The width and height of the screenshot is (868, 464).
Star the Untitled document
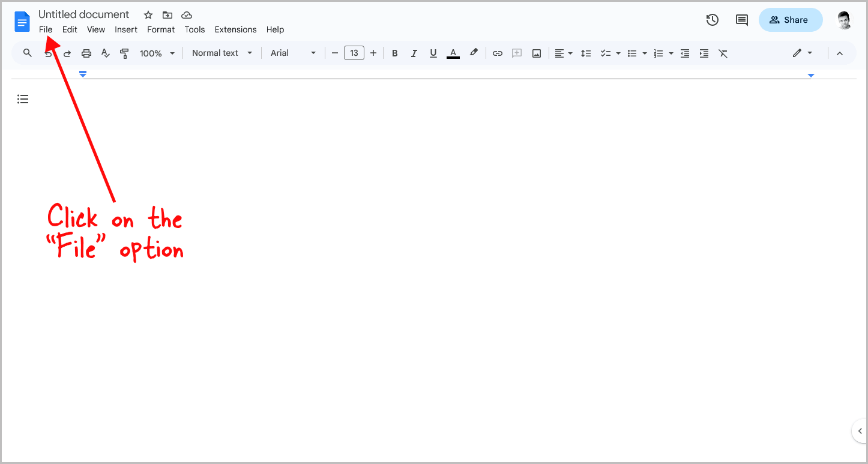pyautogui.click(x=148, y=14)
